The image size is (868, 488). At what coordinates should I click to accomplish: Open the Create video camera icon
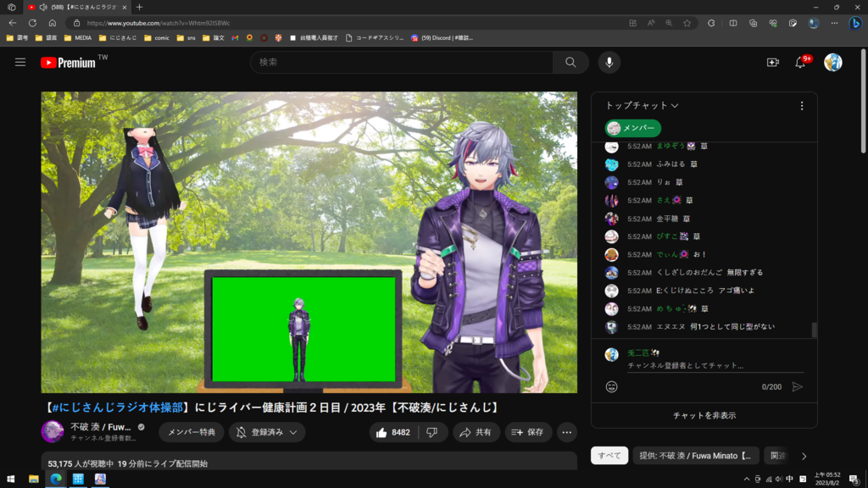coord(773,63)
